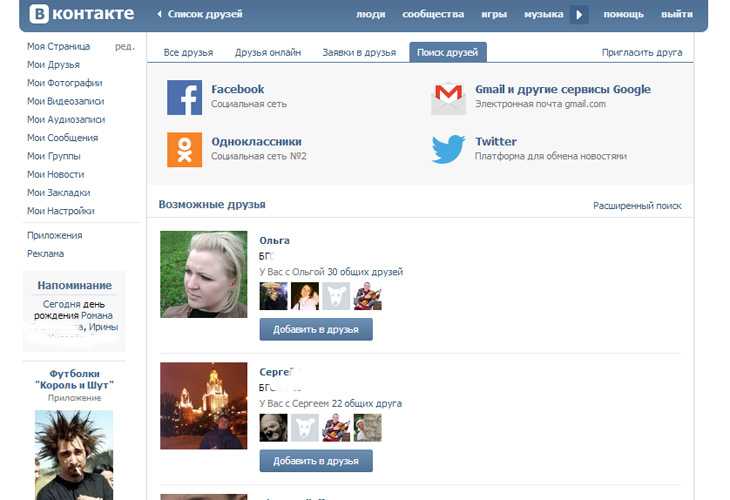Go back via 'Список друзей' arrow link
The height and width of the screenshot is (500, 730).
200,14
